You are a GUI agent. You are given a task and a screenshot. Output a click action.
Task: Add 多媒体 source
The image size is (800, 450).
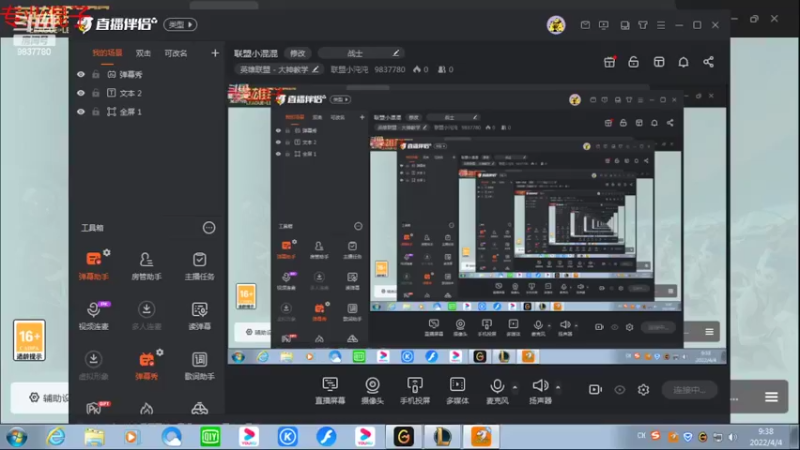pyautogui.click(x=457, y=390)
